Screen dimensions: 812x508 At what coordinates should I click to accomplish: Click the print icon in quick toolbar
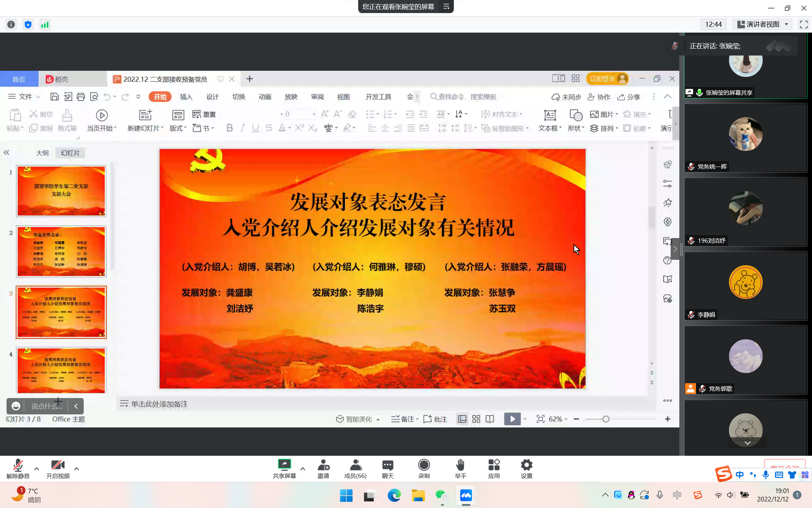[81, 97]
